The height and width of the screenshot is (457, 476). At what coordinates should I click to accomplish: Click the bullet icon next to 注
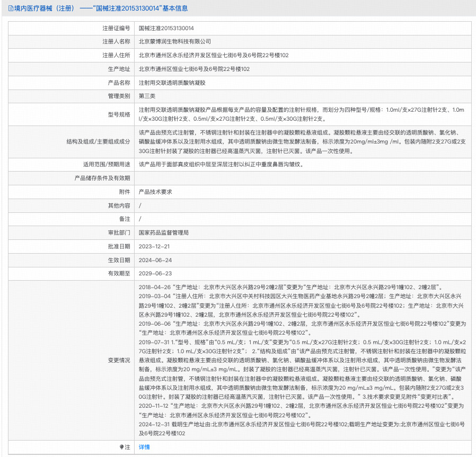pyautogui.click(x=121, y=447)
